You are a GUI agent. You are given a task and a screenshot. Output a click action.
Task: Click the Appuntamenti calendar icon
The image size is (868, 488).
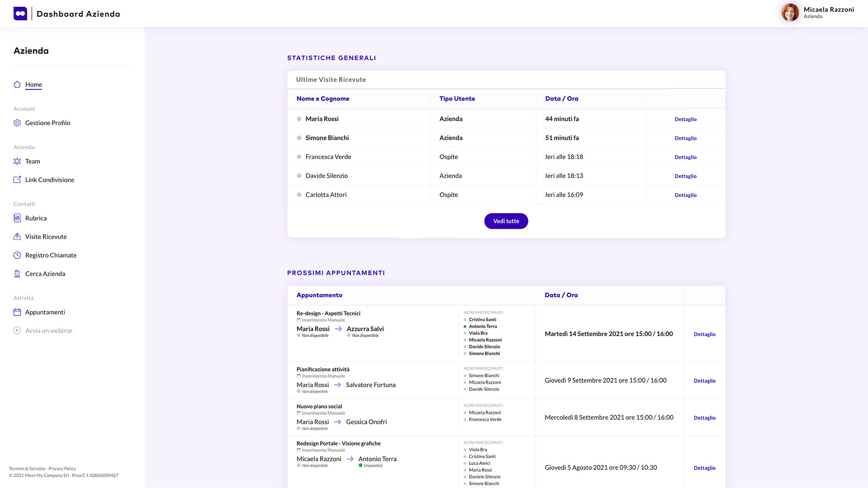click(x=17, y=312)
